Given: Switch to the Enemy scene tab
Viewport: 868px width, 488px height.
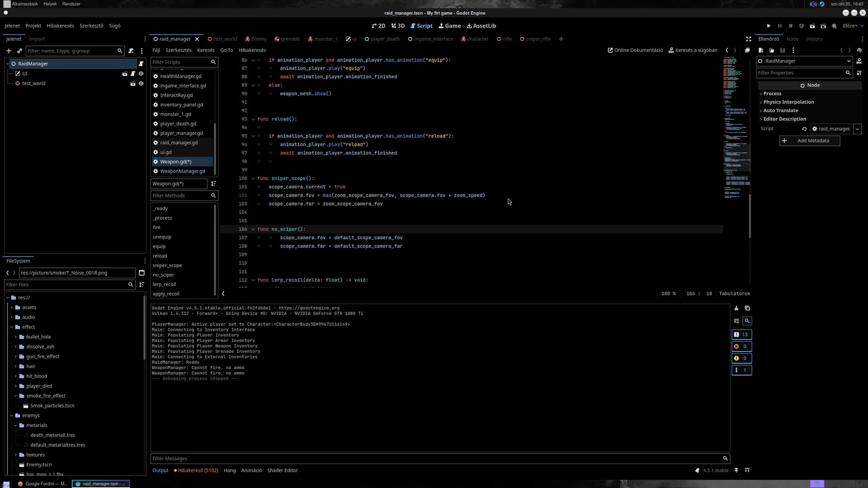Looking at the screenshot, I should click(256, 39).
